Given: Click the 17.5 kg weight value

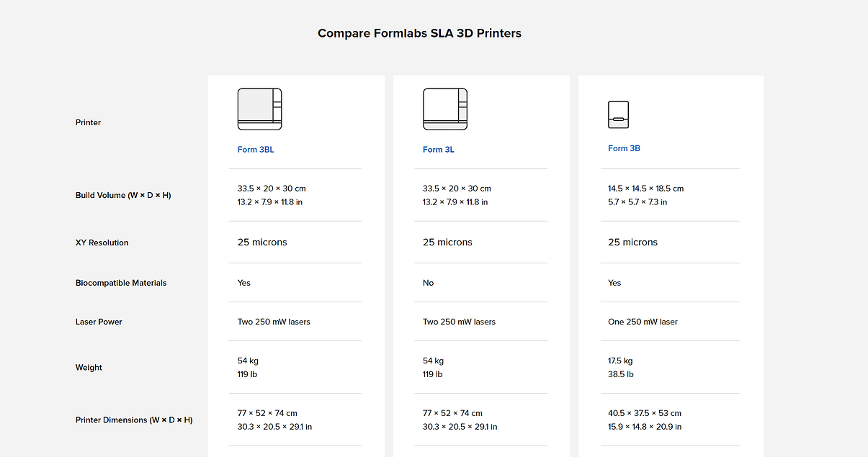Looking at the screenshot, I should [x=620, y=361].
